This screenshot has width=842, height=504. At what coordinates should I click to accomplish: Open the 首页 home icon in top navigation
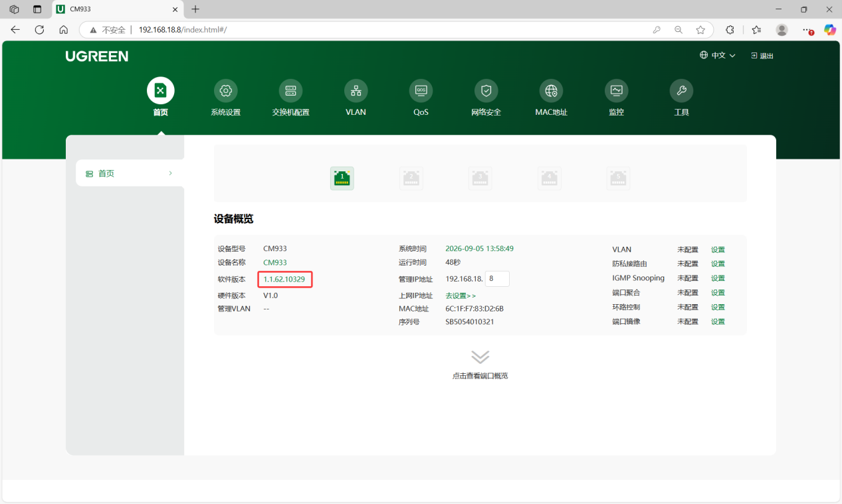coord(160,91)
